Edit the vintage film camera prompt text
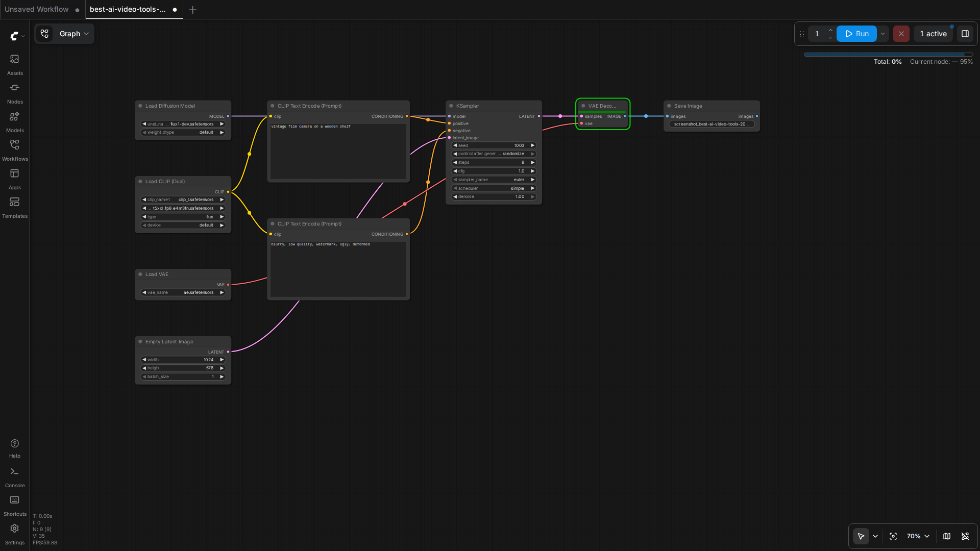Screen dimensions: 980x551 tap(338, 151)
